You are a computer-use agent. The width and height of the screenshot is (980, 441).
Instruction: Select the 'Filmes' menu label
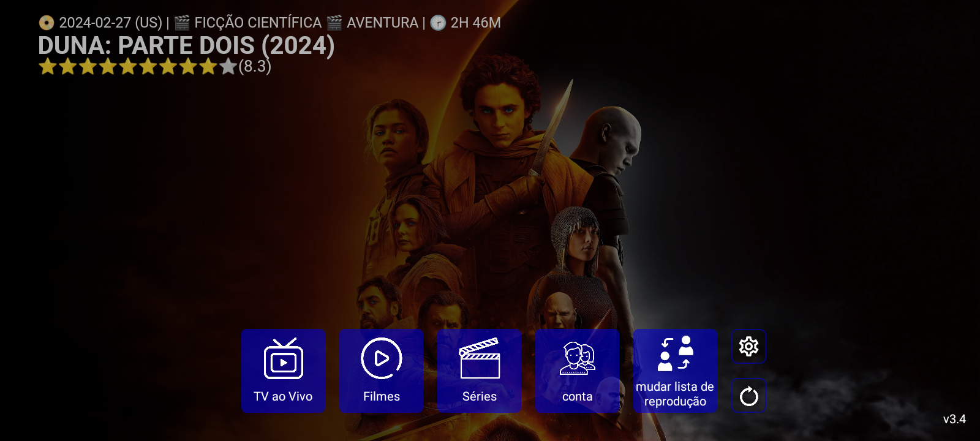(381, 396)
